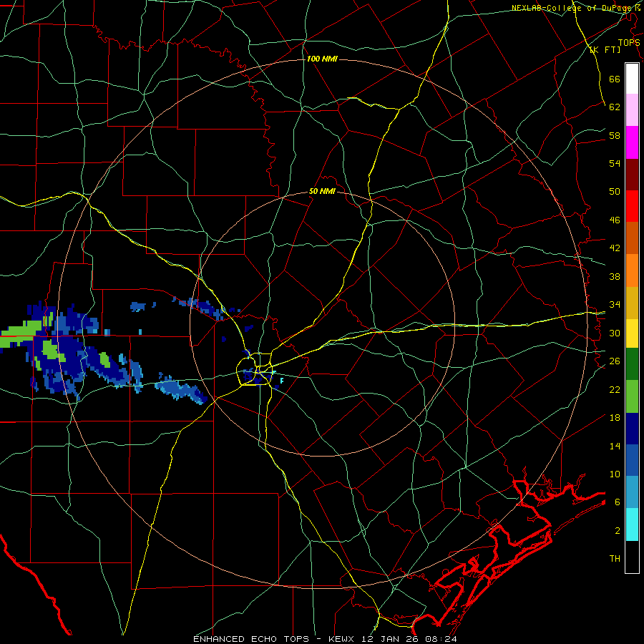
Task: Click the magenta swatch at 58 kft
Action: 632,142
